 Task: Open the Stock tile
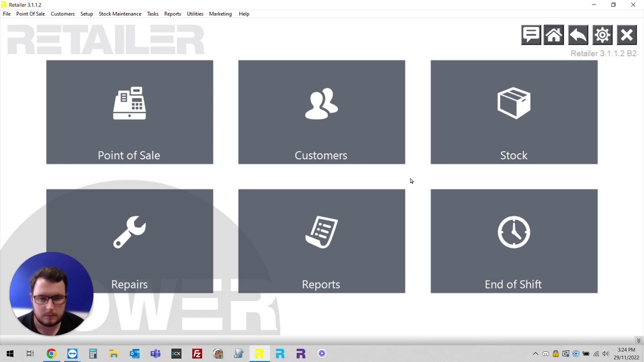click(x=514, y=112)
